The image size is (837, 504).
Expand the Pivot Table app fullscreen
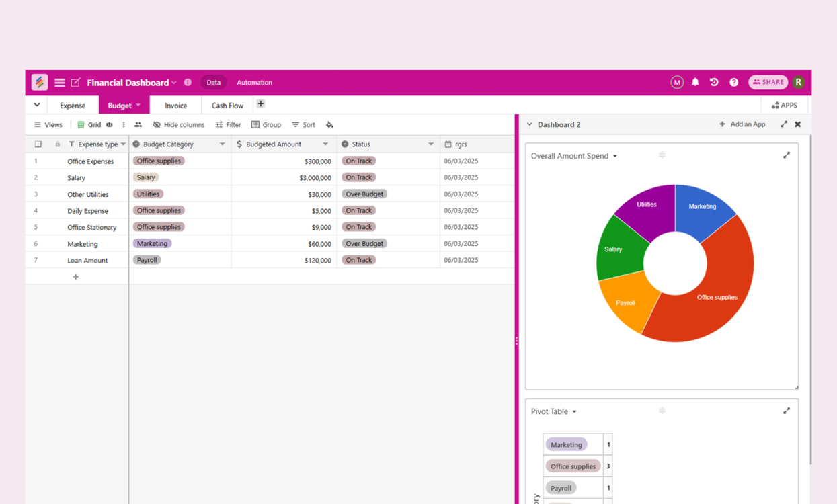click(786, 411)
